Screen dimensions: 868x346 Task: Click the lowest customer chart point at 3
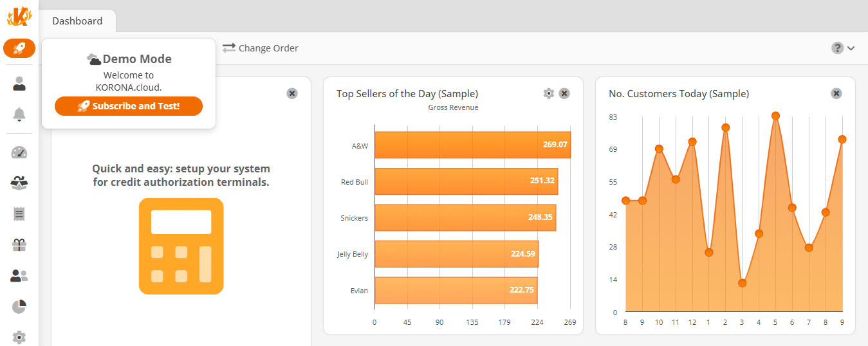[742, 283]
